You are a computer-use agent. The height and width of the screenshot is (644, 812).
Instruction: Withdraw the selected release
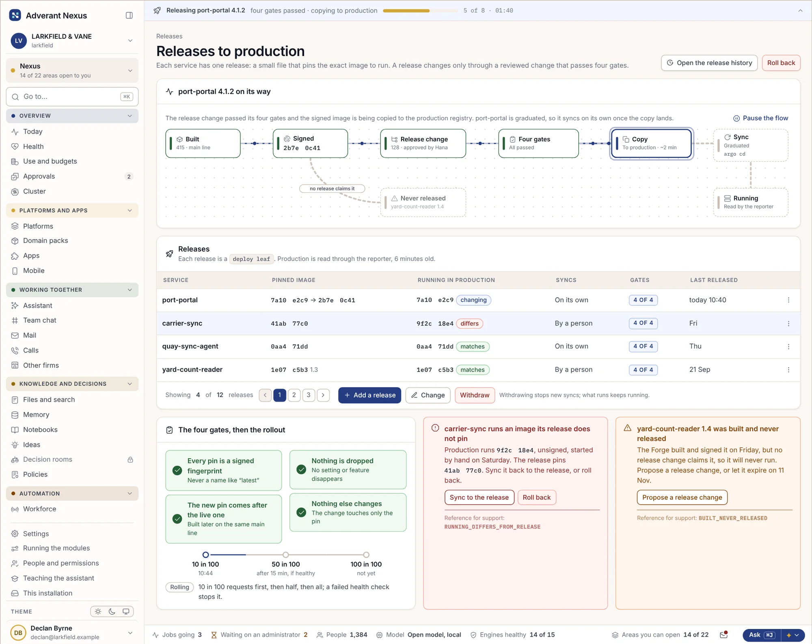[475, 395]
